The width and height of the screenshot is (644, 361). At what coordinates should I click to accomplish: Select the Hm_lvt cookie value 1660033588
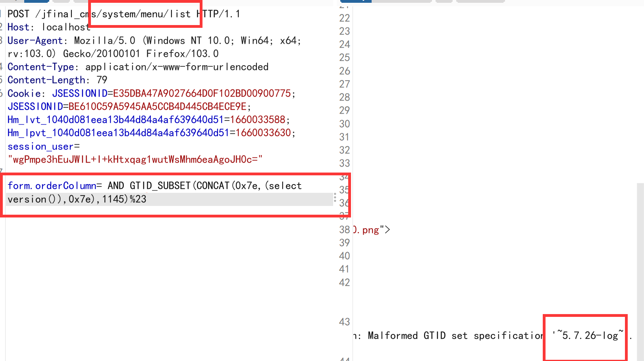tap(258, 120)
